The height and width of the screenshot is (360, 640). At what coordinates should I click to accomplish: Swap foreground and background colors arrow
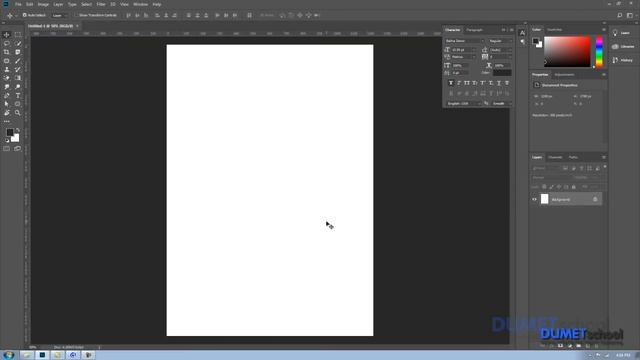pos(18,130)
